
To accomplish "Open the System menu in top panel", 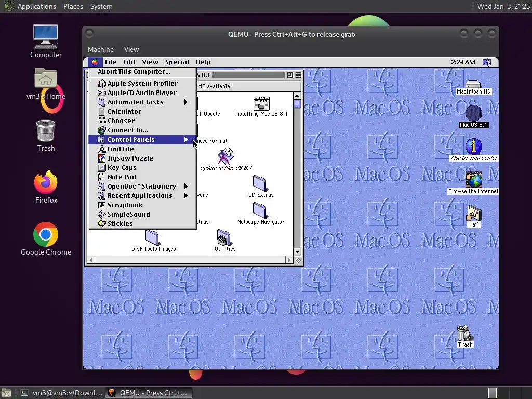I will (x=101, y=6).
